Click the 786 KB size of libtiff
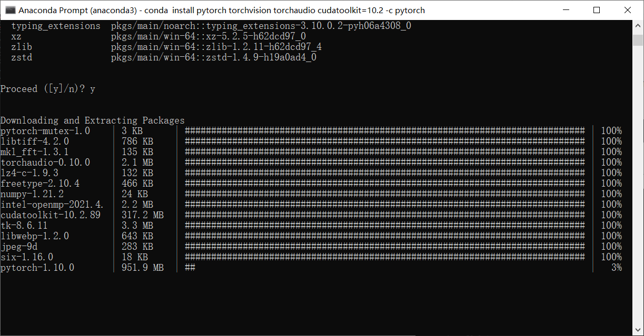 tap(137, 141)
